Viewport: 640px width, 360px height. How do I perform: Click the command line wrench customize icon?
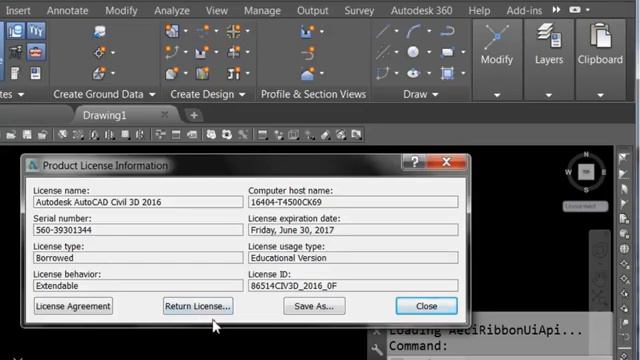pos(376,349)
